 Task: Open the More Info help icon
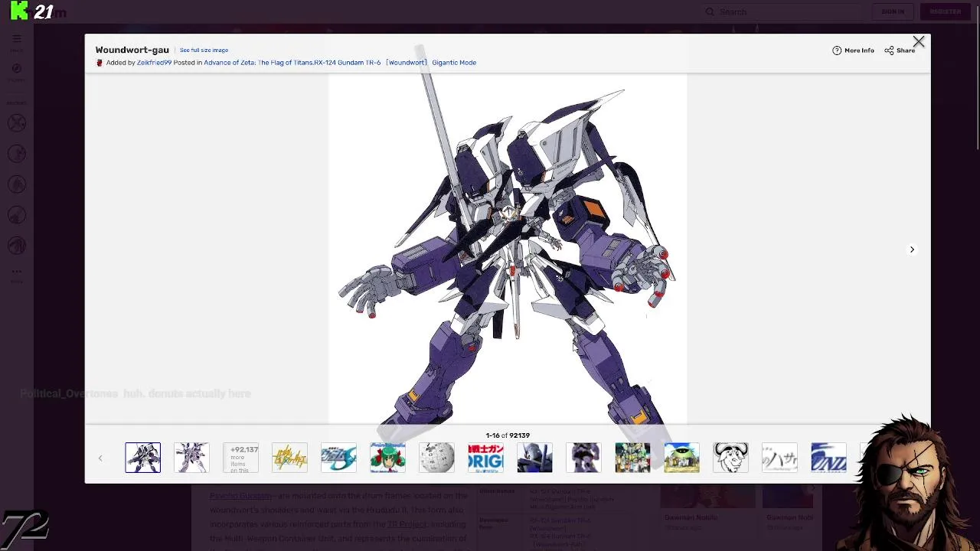pos(837,51)
